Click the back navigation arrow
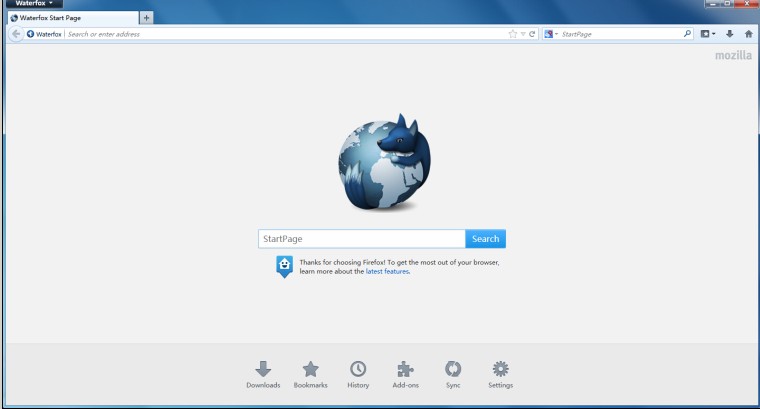Image resolution: width=760 pixels, height=409 pixels. 16,34
